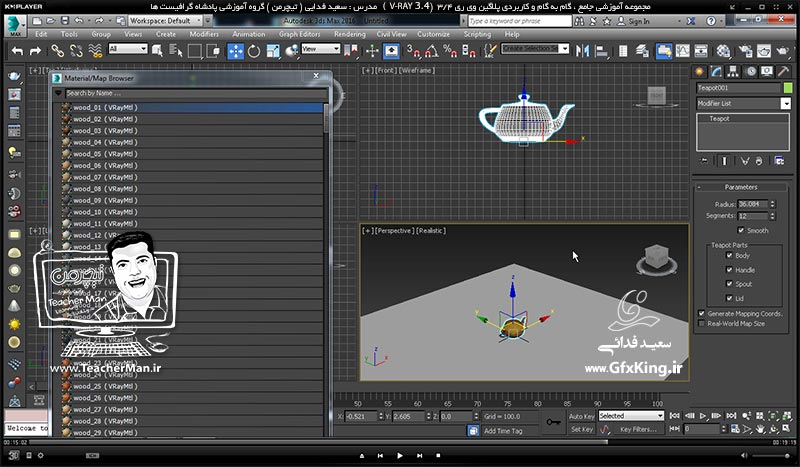Open the Utilities hammer panel tab
This screenshot has height=467, width=800.
[x=783, y=72]
